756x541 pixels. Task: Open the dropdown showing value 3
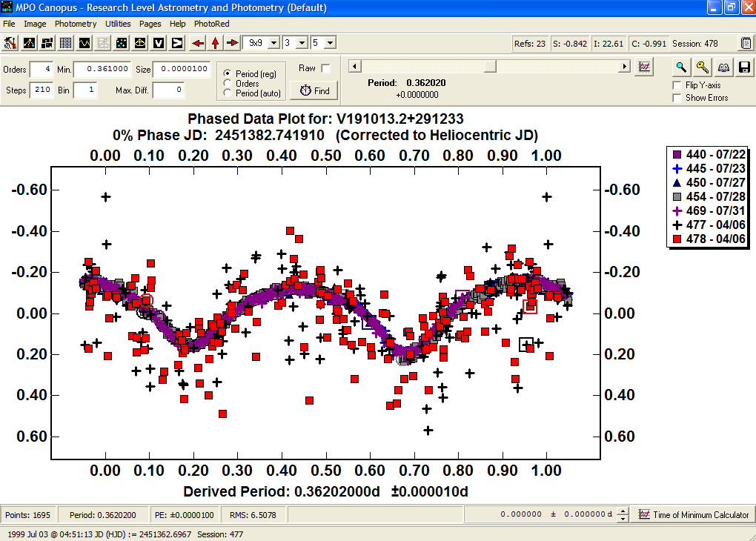(302, 43)
